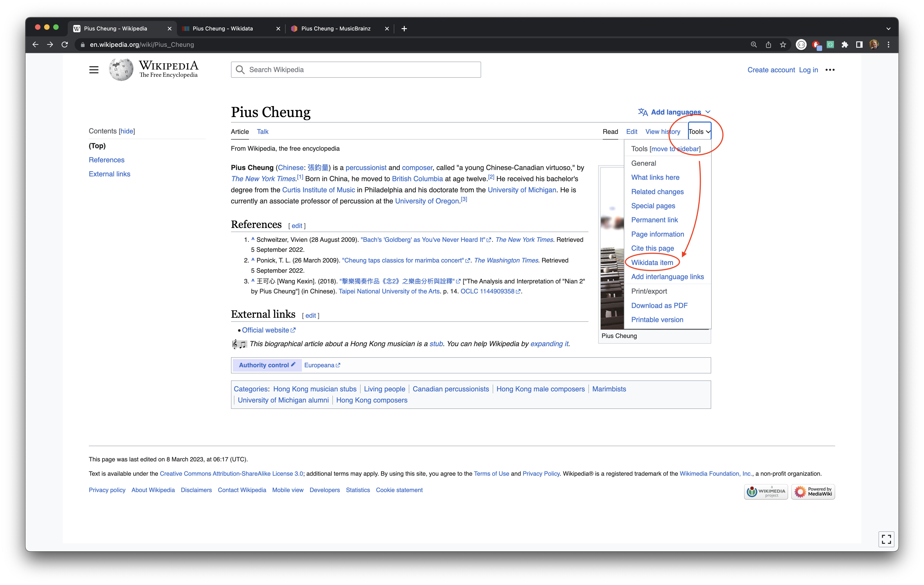Collapse the Tools dropdown
The height and width of the screenshot is (585, 924).
click(x=699, y=132)
